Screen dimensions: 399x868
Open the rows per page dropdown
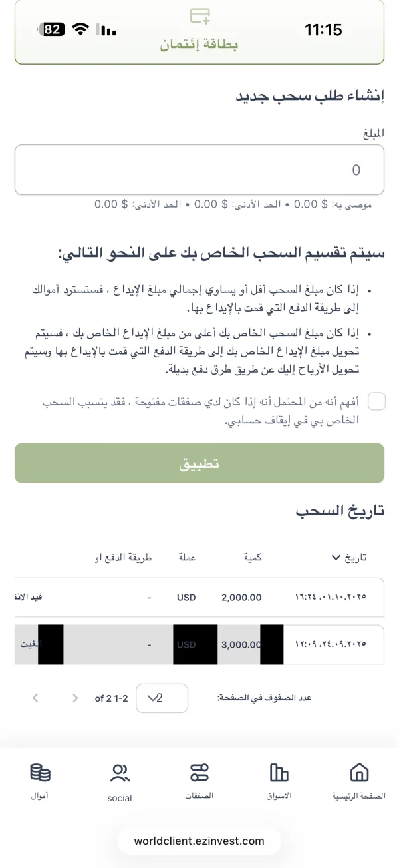point(162,698)
